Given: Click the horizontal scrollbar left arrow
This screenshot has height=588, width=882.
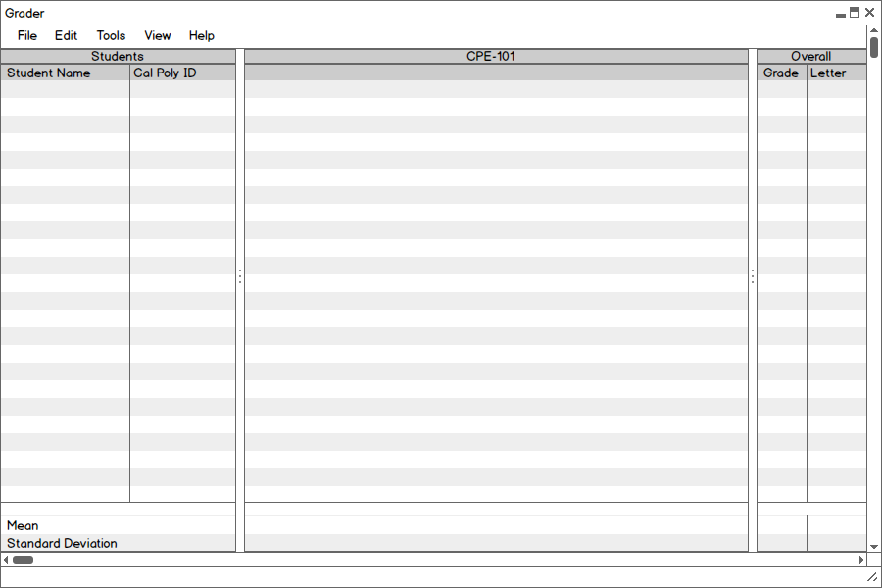Looking at the screenshot, I should click(x=6, y=560).
